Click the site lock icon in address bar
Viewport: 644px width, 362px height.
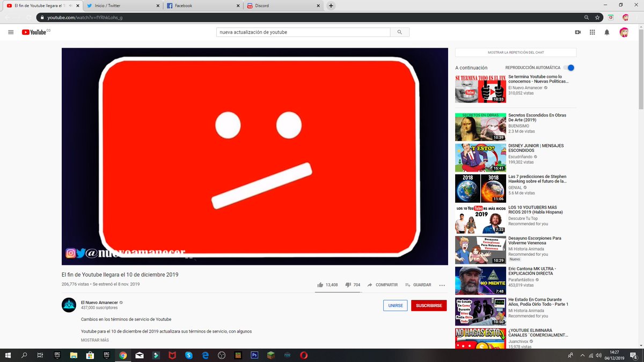click(x=42, y=17)
